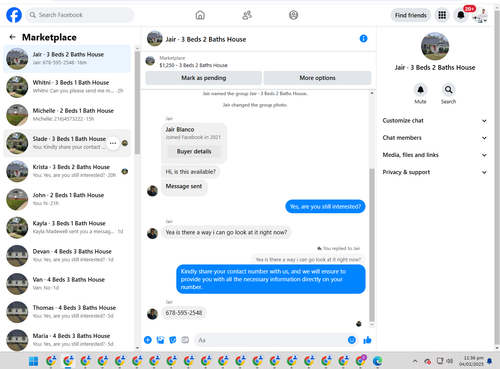Screen dimensions: 500x369
Task: Open conversation information blue info icon
Action: (x=363, y=39)
